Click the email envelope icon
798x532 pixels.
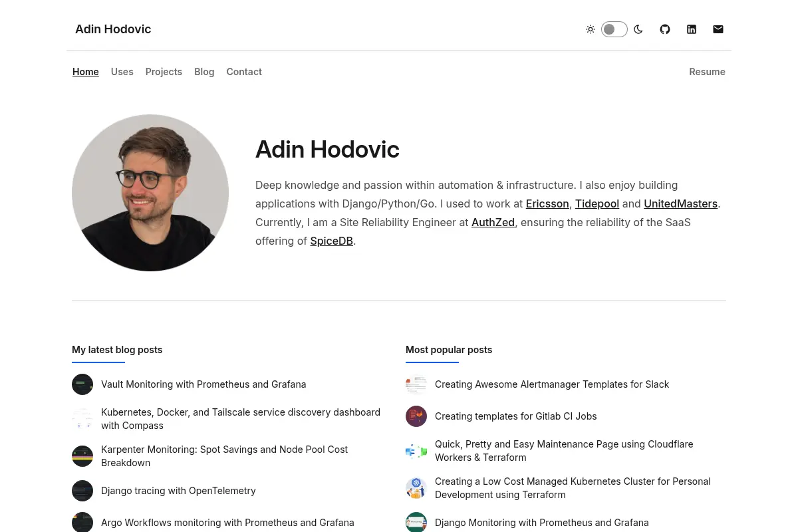point(718,29)
